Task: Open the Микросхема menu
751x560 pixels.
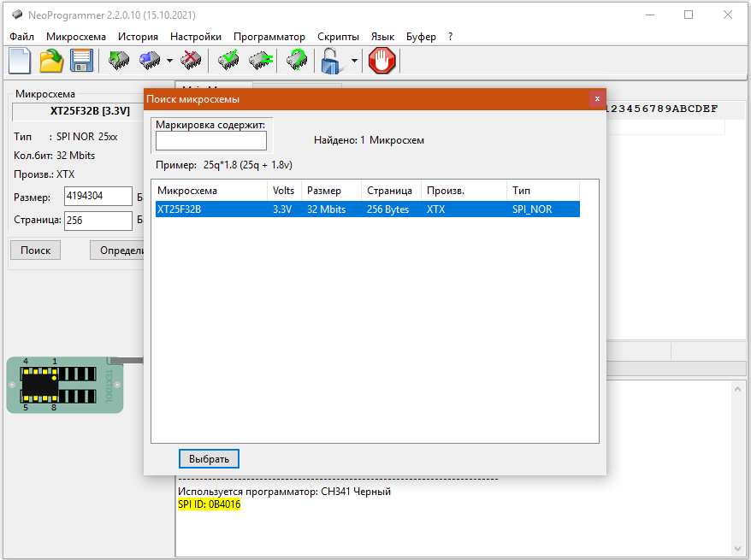Action: [x=76, y=37]
